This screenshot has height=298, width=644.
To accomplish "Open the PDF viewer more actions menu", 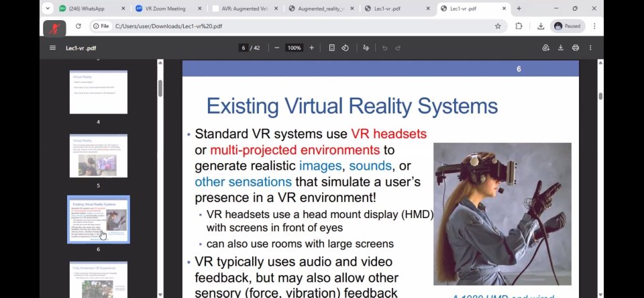I will click(590, 48).
